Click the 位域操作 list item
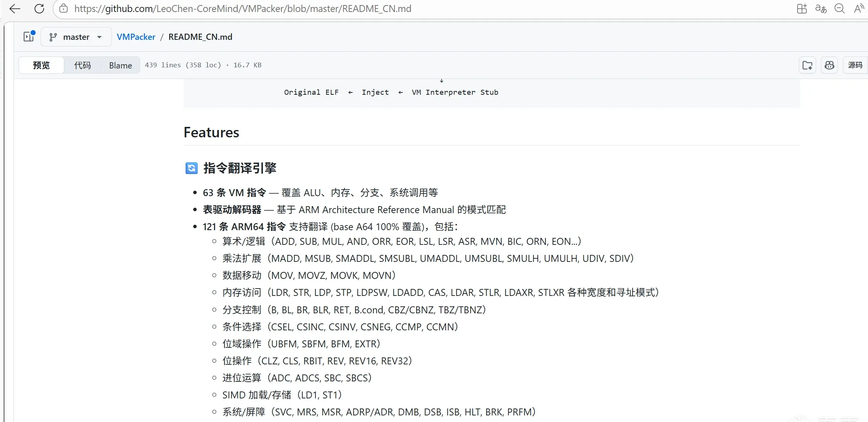The image size is (868, 422). (301, 344)
